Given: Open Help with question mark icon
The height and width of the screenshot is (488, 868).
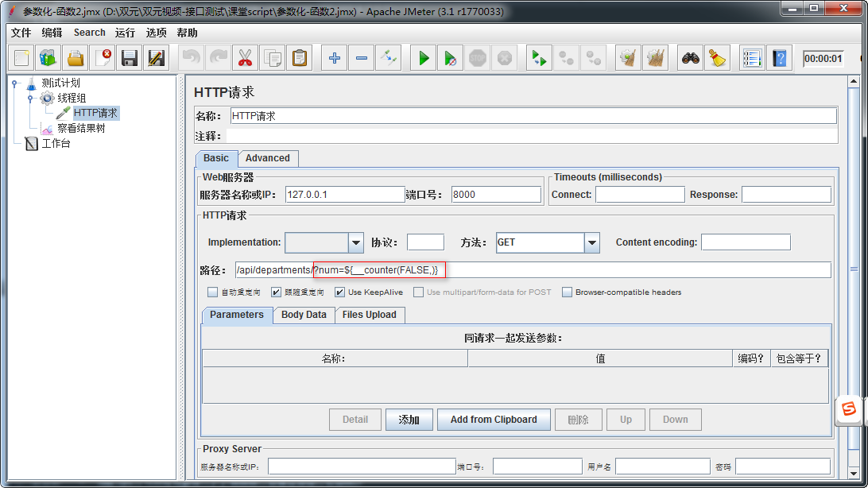Looking at the screenshot, I should [x=780, y=58].
